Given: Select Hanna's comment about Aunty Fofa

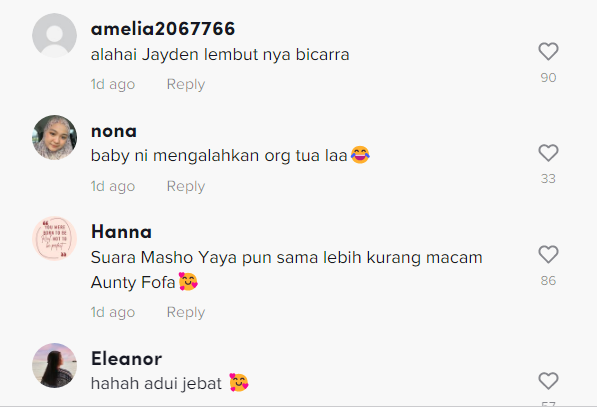Looking at the screenshot, I should pyautogui.click(x=287, y=270).
